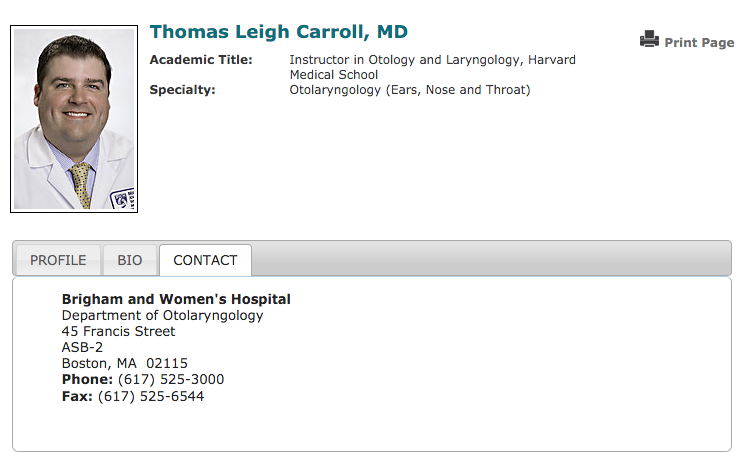This screenshot has height=466, width=746.
Task: Click the bold Phone label
Action: coord(87,379)
